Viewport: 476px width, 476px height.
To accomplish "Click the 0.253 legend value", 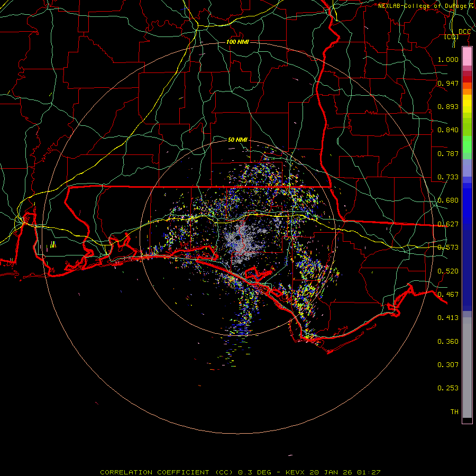I will pyautogui.click(x=448, y=388).
